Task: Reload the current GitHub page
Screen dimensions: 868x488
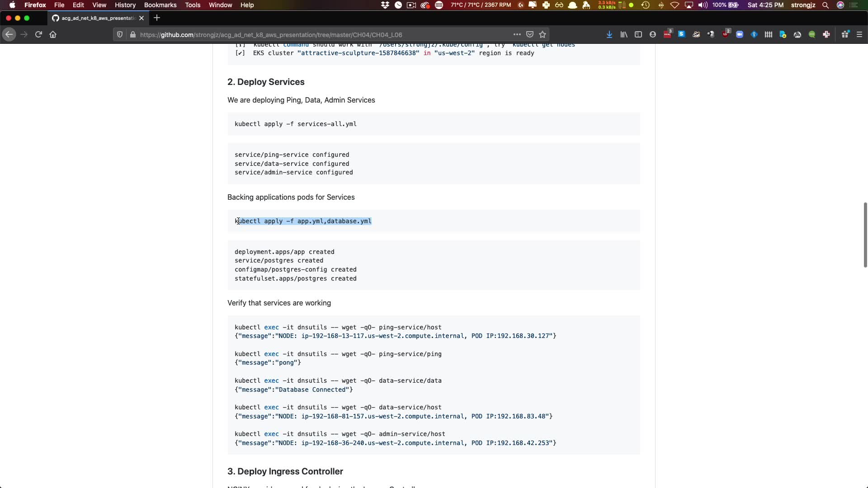Action: (38, 34)
